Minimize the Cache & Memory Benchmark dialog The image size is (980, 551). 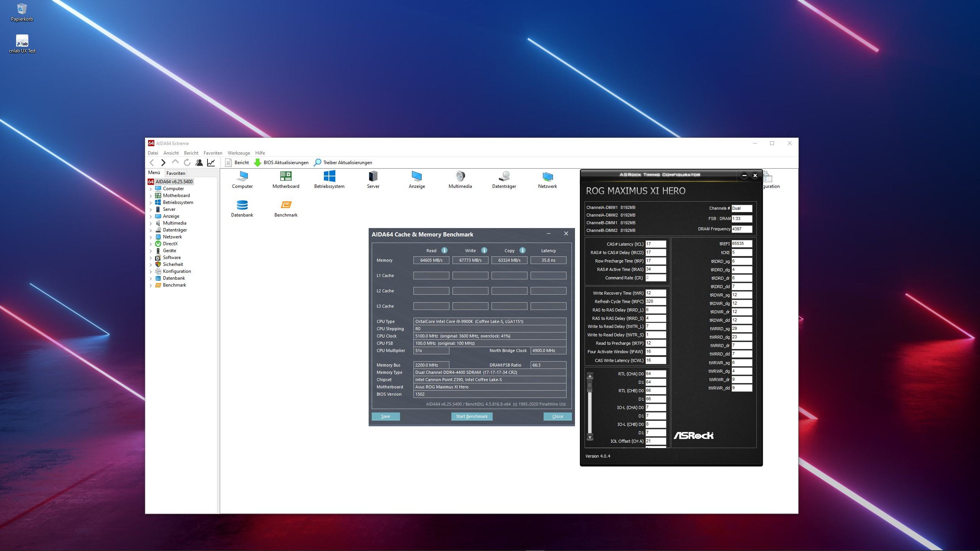point(548,234)
